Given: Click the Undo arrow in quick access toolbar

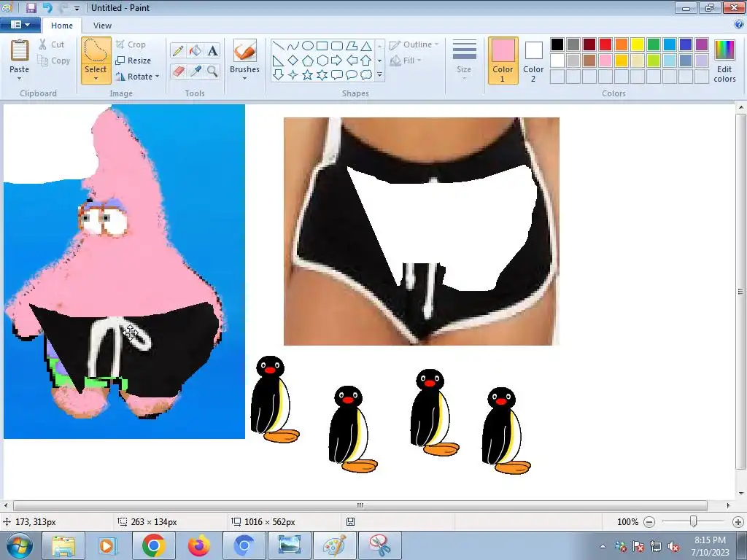Looking at the screenshot, I should 47,7.
